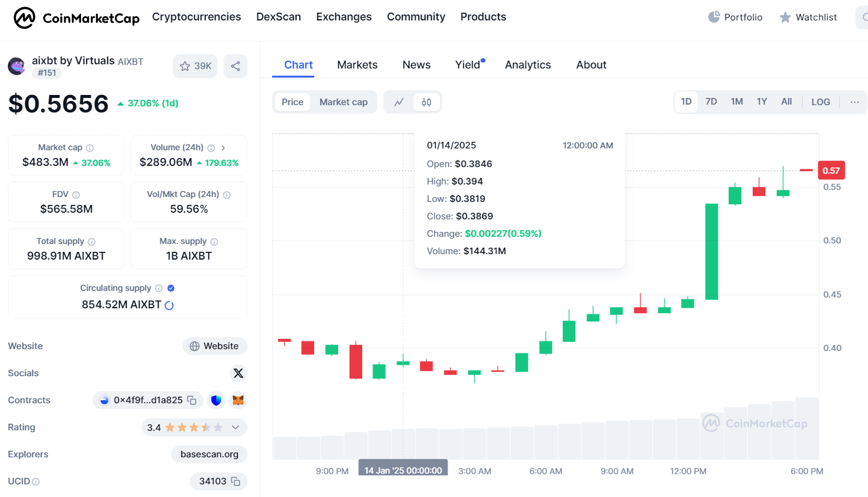Click the FDV info icon
Viewport: 868px width, 497px height.
[76, 195]
